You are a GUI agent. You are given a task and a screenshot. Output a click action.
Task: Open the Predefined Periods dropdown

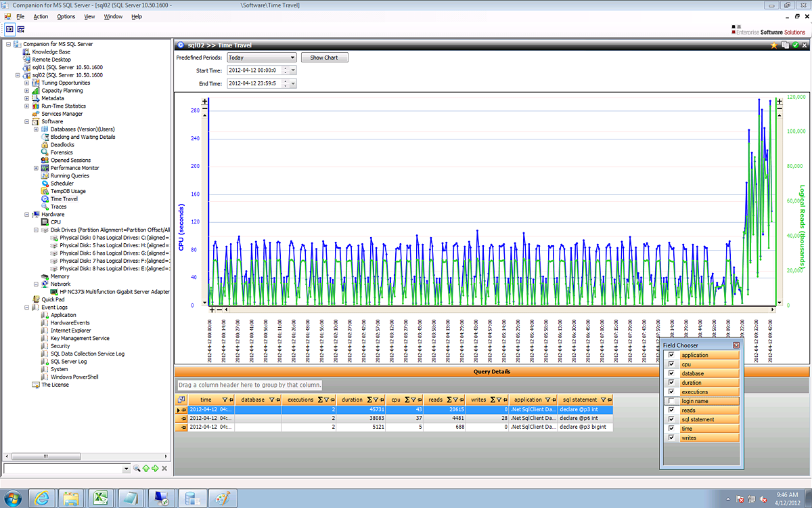[261, 58]
